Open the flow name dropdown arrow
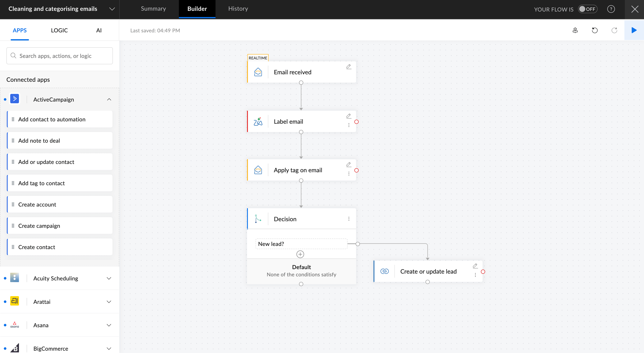644x353 pixels. click(112, 9)
